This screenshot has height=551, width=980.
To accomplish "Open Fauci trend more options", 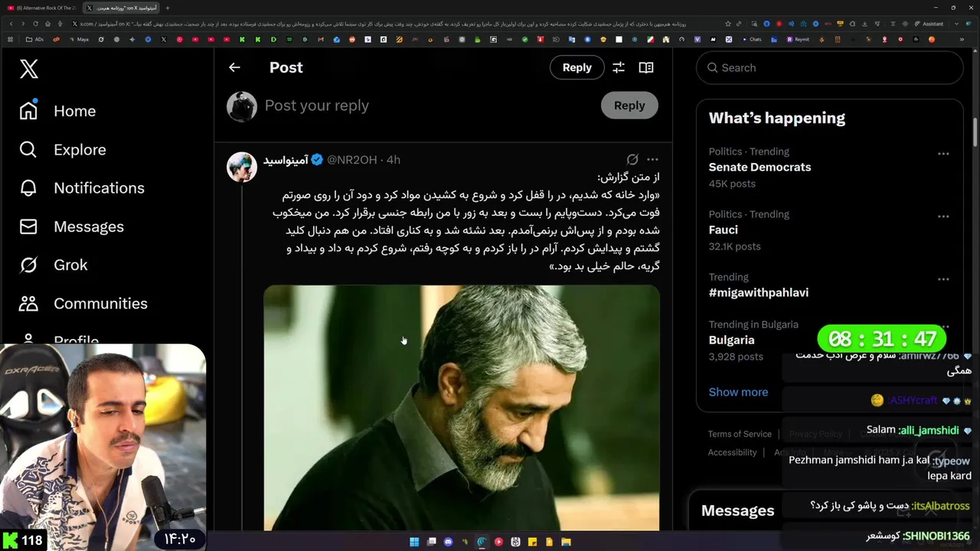I will [943, 216].
